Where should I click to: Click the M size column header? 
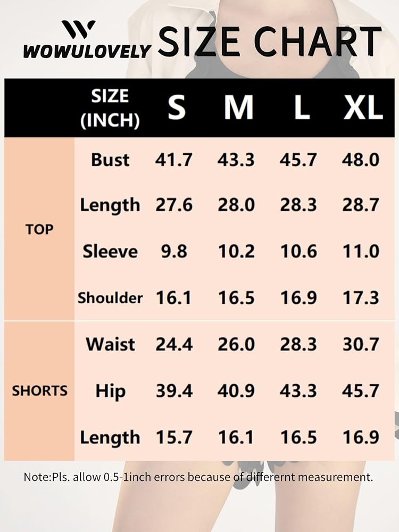(238, 107)
